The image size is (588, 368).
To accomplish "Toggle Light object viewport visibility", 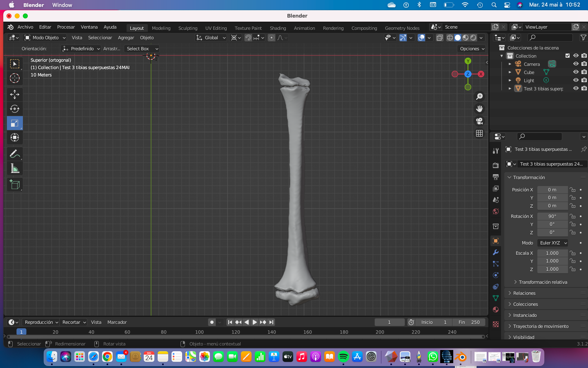I will click(x=576, y=80).
